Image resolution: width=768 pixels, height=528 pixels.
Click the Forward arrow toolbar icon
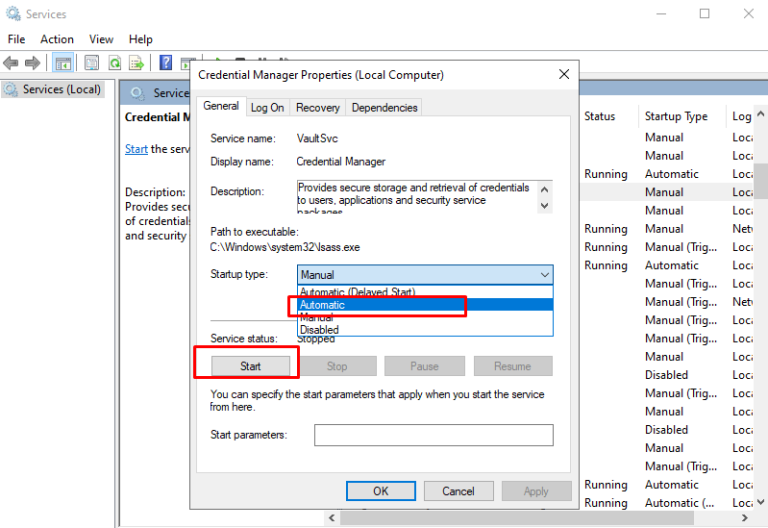32,63
